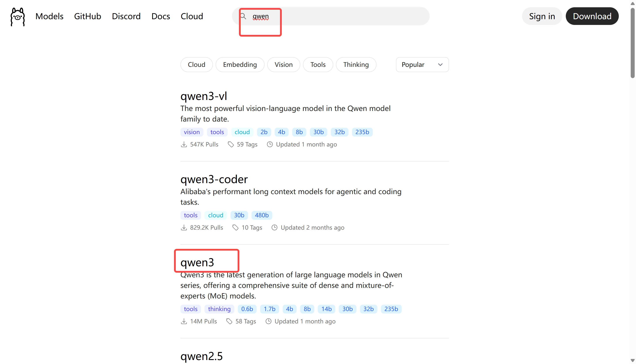Click the tag icon beside 58 Tags
Image resolution: width=636 pixels, height=364 pixels.
pyautogui.click(x=229, y=321)
